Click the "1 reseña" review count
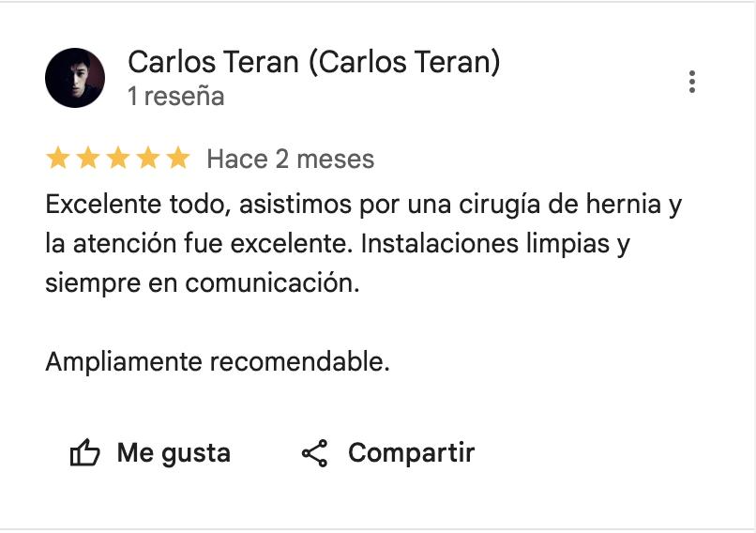Viewport: 756px width, 533px height. coord(176,96)
